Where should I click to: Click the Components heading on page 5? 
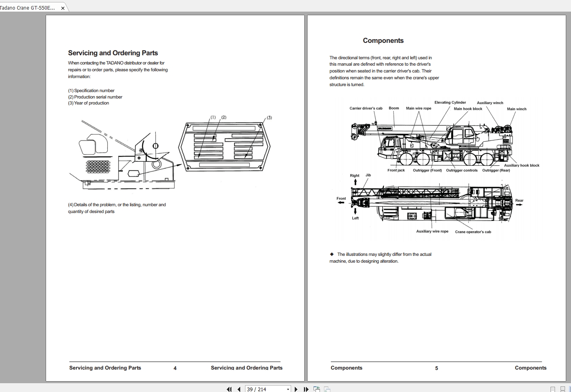pos(383,40)
